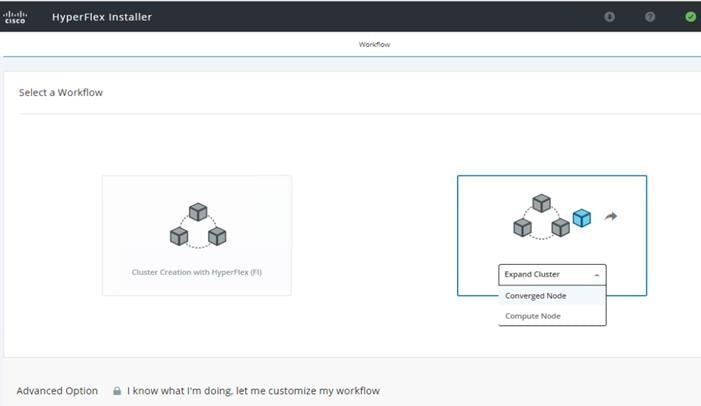Click the grey three-cube cluster graphic in Expand card
Viewport: 701px width, 406px height.
541,216
